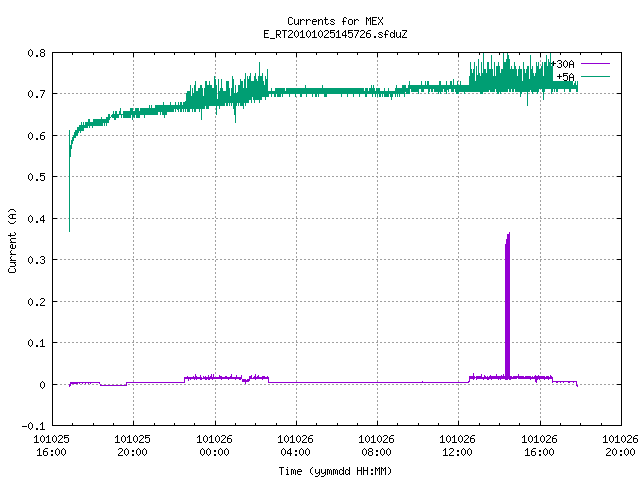Click the -0.1 y-axis tick label
Image resolution: width=640 pixels, height=480 pixels.
click(x=33, y=426)
